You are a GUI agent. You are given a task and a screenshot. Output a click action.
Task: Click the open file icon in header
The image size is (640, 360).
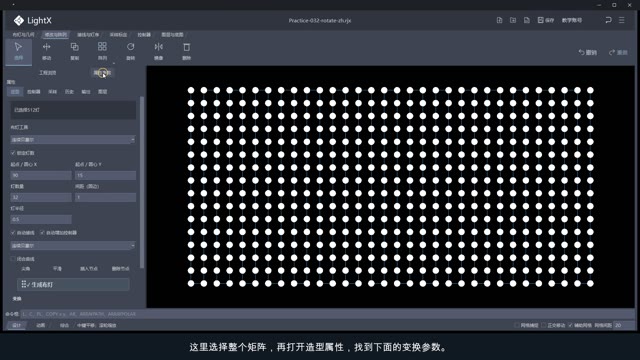point(513,20)
